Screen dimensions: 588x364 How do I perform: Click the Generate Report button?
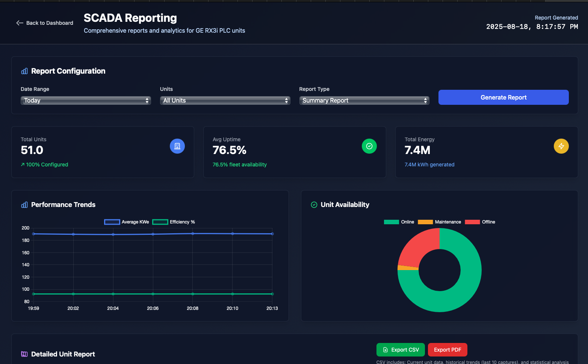tap(503, 97)
